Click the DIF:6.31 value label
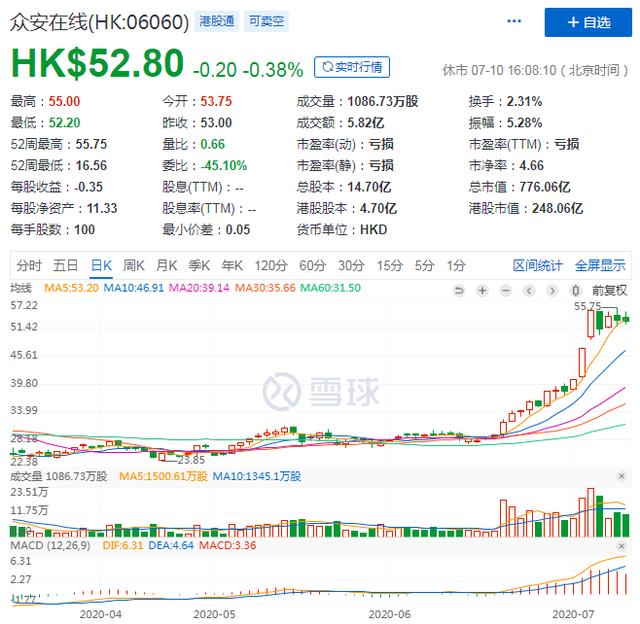The image size is (640, 624). click(123, 546)
